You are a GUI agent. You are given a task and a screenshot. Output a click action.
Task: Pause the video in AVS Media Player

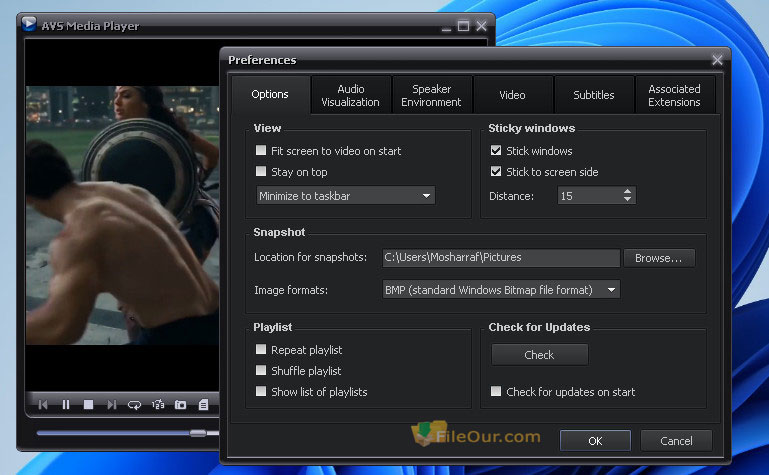(66, 405)
